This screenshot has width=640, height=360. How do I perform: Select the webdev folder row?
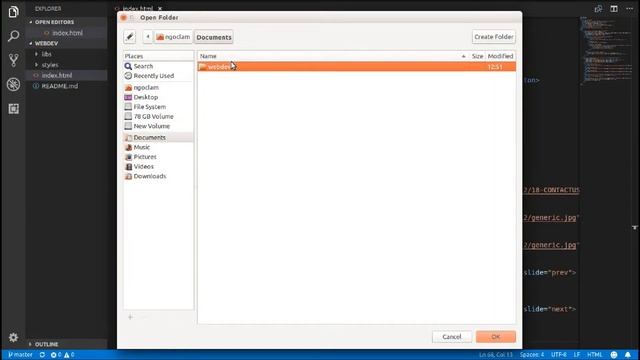tap(356, 67)
